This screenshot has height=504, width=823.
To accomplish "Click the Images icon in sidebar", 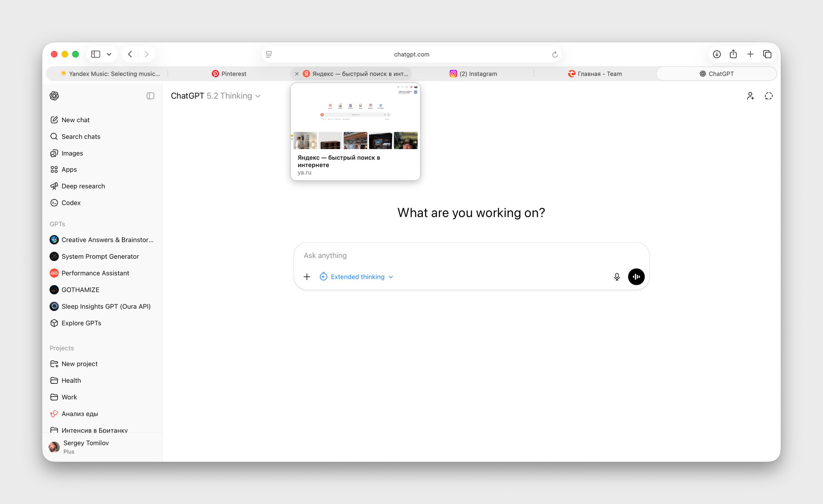I will [x=54, y=153].
